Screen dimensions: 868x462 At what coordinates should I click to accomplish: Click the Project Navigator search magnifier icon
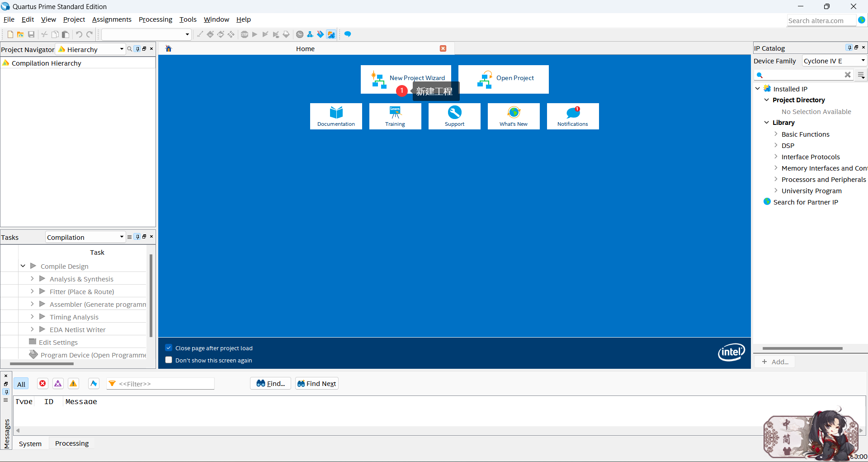point(130,49)
